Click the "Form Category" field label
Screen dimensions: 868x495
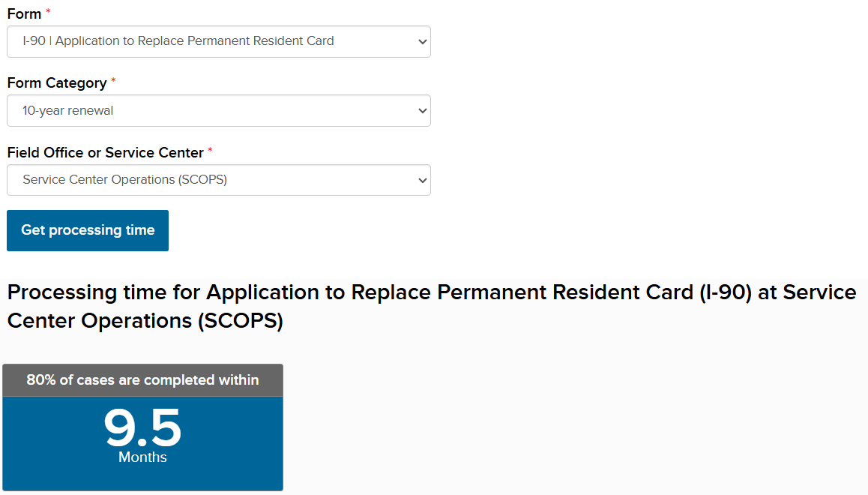(57, 83)
